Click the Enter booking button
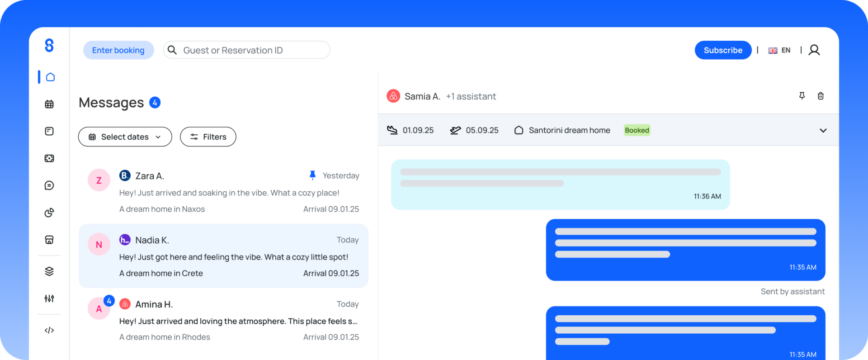Image resolution: width=868 pixels, height=360 pixels. click(118, 50)
